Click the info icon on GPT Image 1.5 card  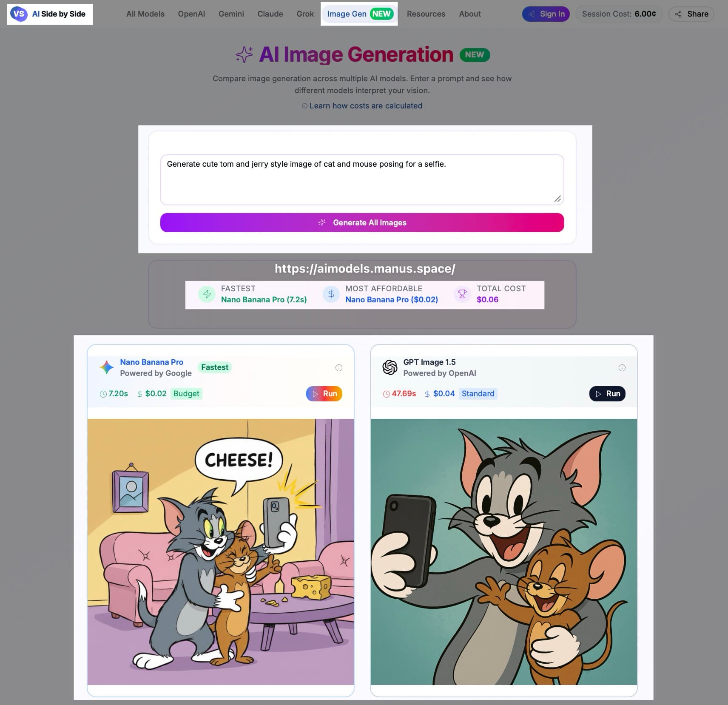pos(622,368)
